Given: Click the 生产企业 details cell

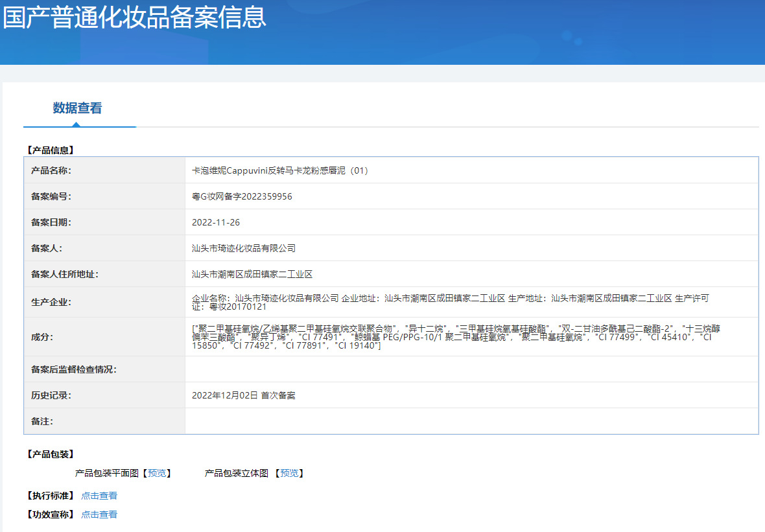Looking at the screenshot, I should pyautogui.click(x=471, y=302).
